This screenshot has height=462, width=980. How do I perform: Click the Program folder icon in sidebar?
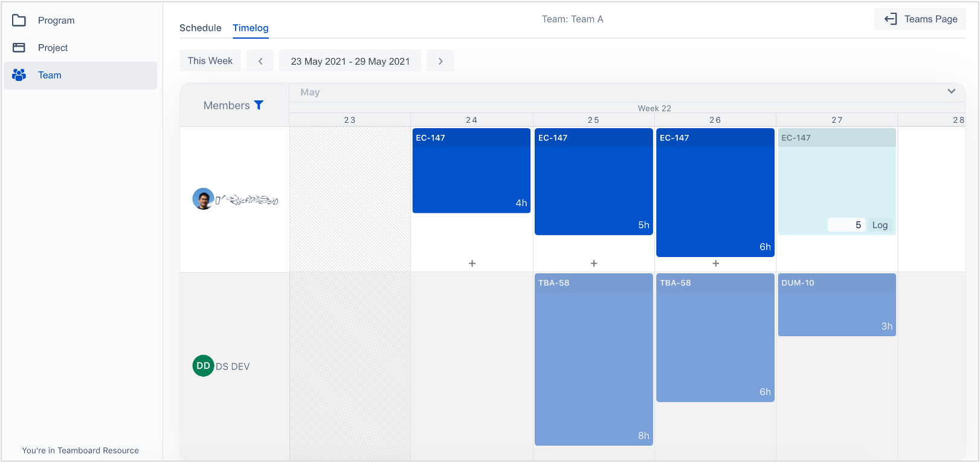(19, 21)
